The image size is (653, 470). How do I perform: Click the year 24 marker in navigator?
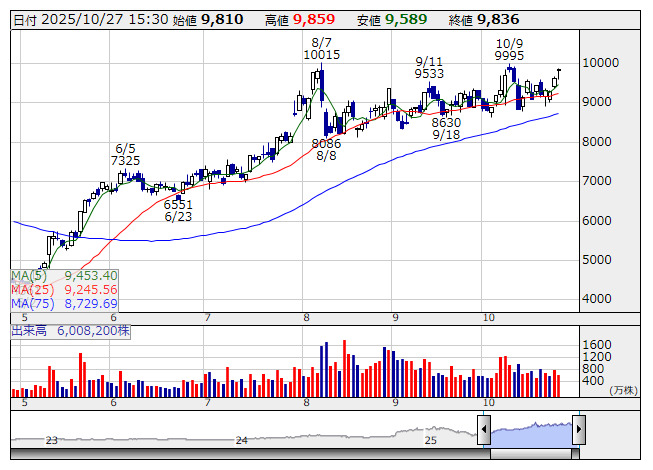tap(242, 440)
